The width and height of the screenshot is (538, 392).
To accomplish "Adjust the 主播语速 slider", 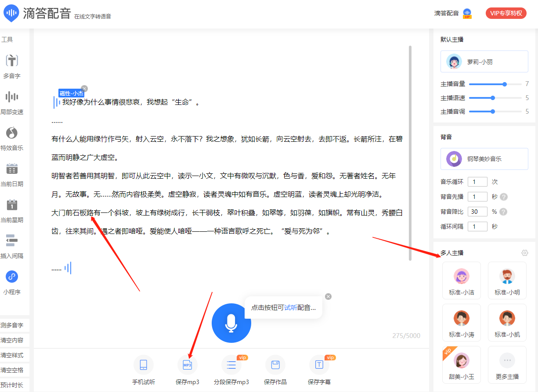I will [x=495, y=98].
